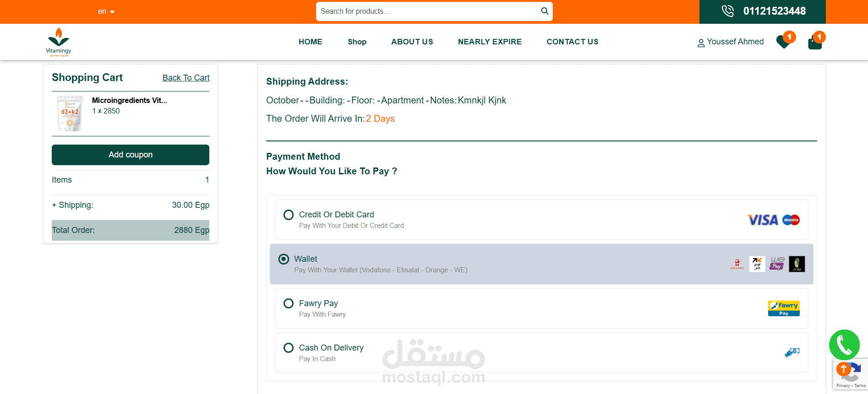Open the shopping bag cart icon
The image size is (868, 394).
click(x=815, y=43)
